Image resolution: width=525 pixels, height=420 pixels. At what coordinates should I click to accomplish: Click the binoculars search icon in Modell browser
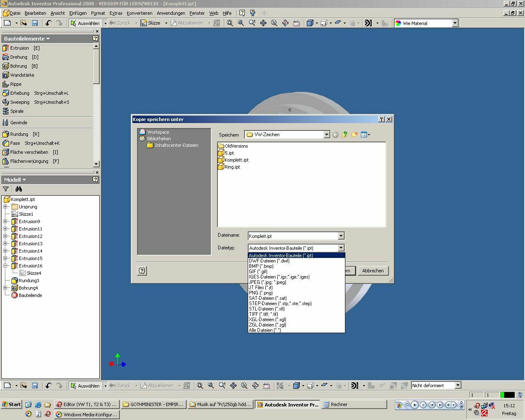(x=18, y=189)
